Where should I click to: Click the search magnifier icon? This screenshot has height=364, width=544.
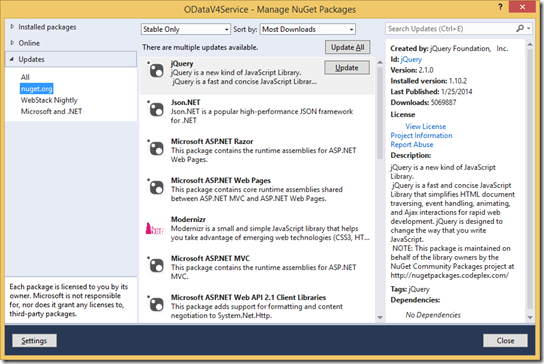(x=520, y=28)
